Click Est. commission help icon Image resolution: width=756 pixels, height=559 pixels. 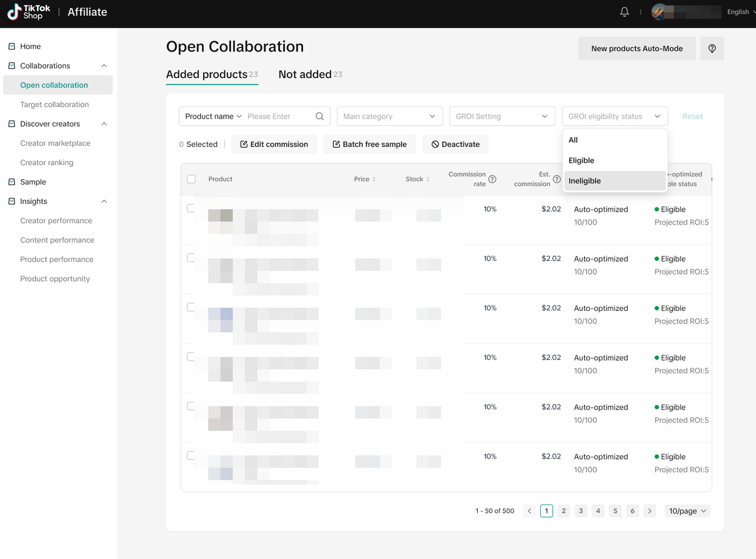tap(556, 179)
